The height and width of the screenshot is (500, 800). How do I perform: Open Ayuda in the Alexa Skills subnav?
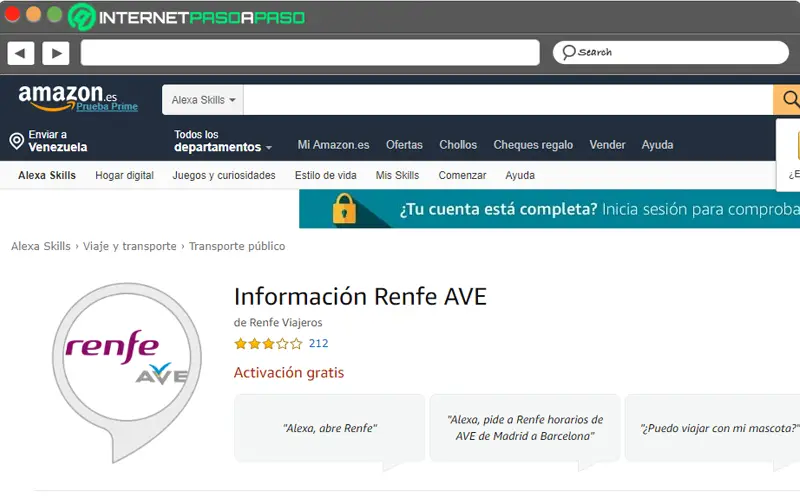tap(520, 176)
